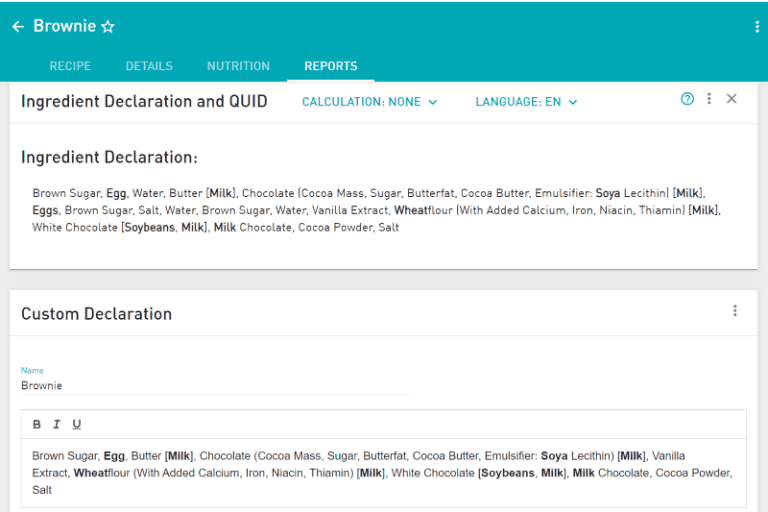This screenshot has width=768, height=512.
Task: Switch to the Details tab
Action: tap(149, 66)
